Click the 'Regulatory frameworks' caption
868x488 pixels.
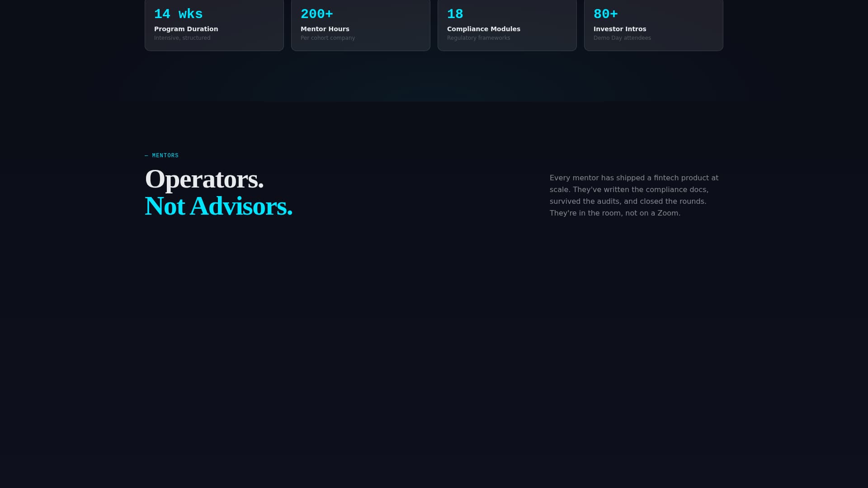click(x=478, y=38)
